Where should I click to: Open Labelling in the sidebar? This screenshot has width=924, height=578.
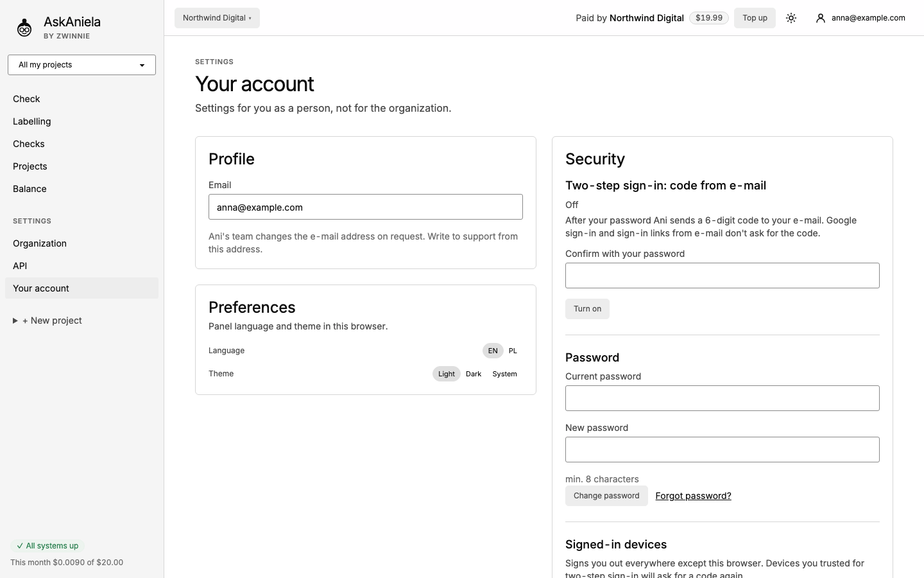81,121
